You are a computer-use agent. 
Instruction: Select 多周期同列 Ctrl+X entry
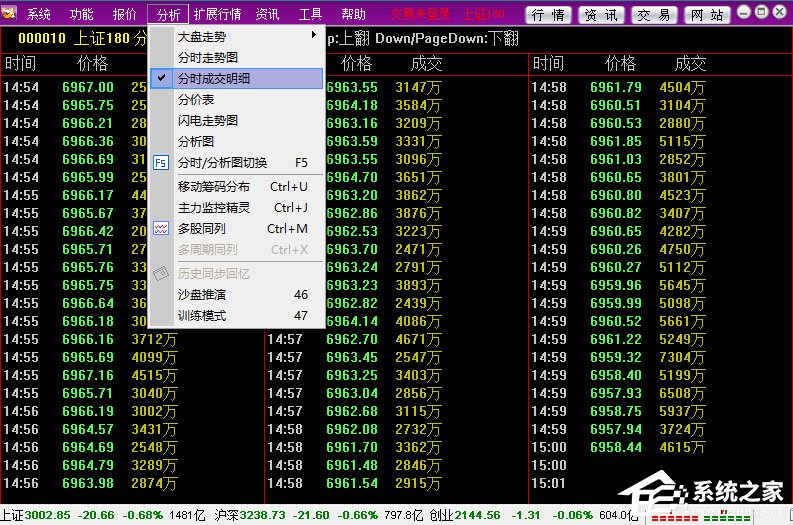[237, 250]
